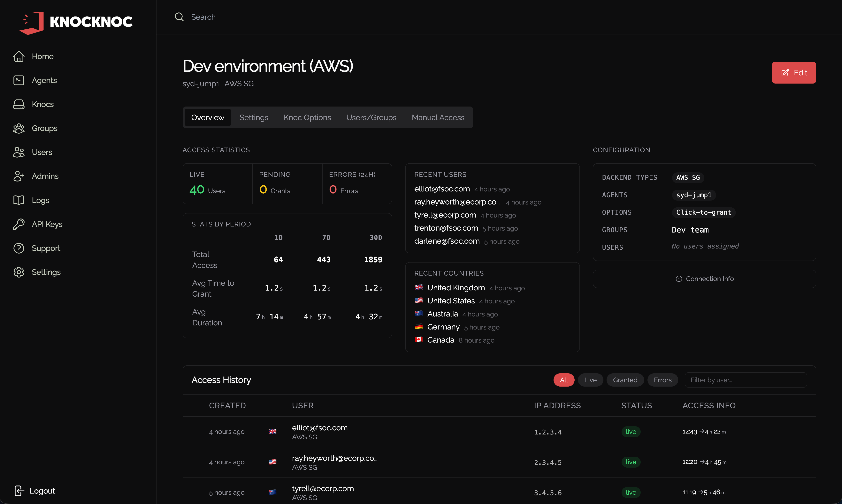The width and height of the screenshot is (842, 504).
Task: Open Support question mark icon
Action: pos(19,248)
